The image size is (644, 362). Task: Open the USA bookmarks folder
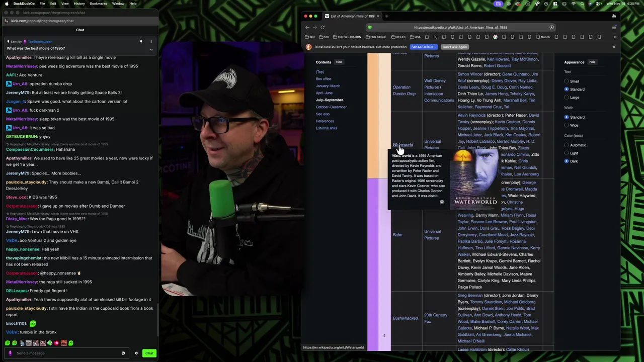click(415, 37)
